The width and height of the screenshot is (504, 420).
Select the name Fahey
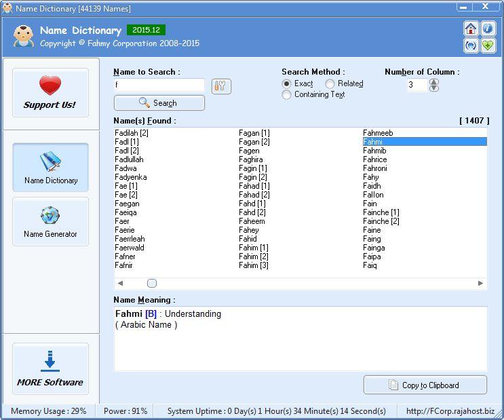[249, 230]
